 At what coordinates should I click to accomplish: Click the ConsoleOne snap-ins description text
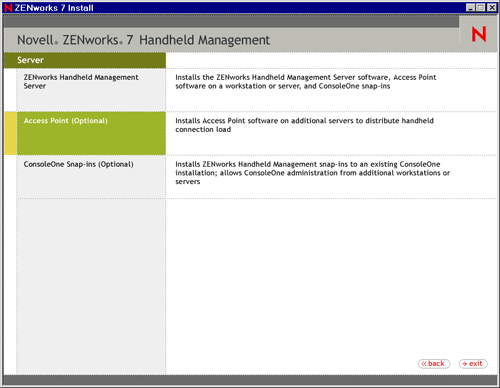click(312, 173)
